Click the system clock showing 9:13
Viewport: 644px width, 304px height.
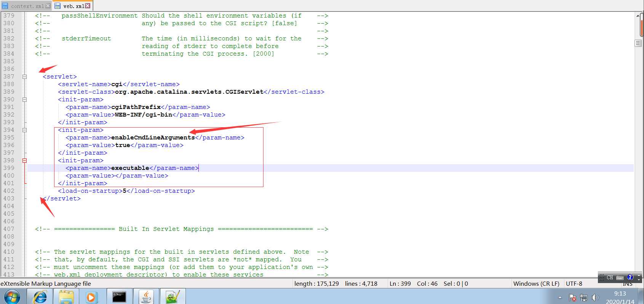pos(620,294)
